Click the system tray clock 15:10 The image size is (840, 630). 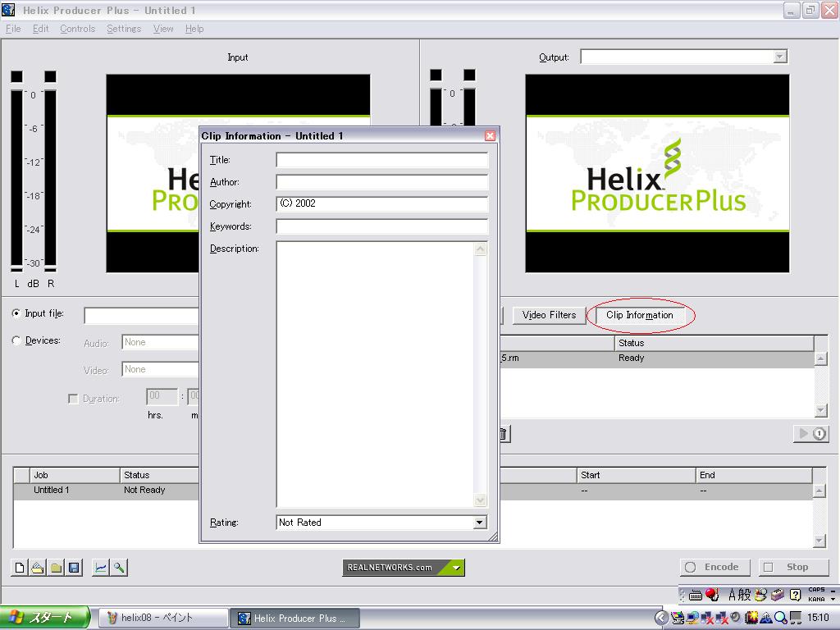tap(818, 618)
